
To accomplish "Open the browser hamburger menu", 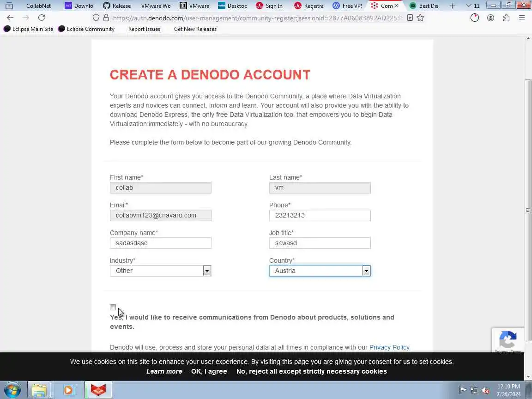I will tap(522, 18).
